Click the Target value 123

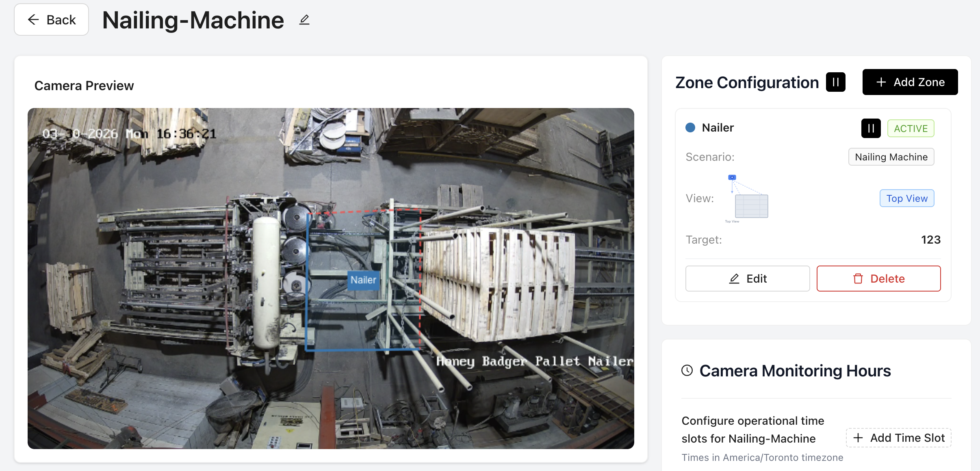pyautogui.click(x=930, y=240)
